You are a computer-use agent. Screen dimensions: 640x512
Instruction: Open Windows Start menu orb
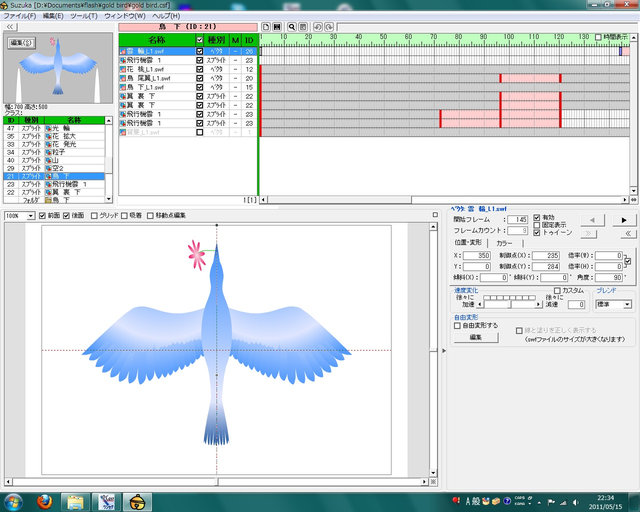tap(13, 502)
